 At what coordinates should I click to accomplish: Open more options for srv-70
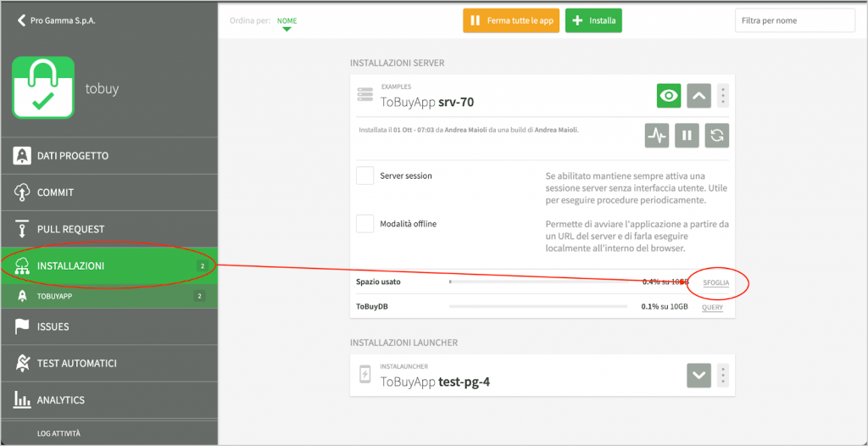point(723,96)
